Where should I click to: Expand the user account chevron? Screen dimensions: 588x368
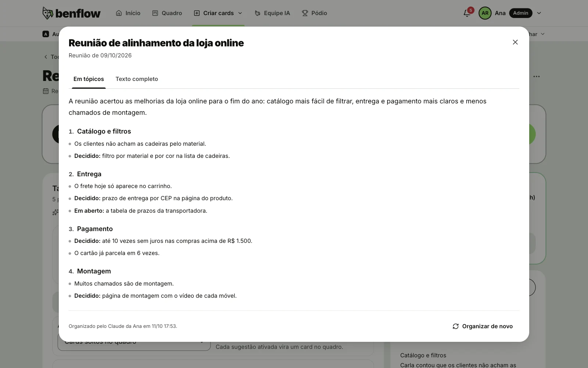click(539, 13)
